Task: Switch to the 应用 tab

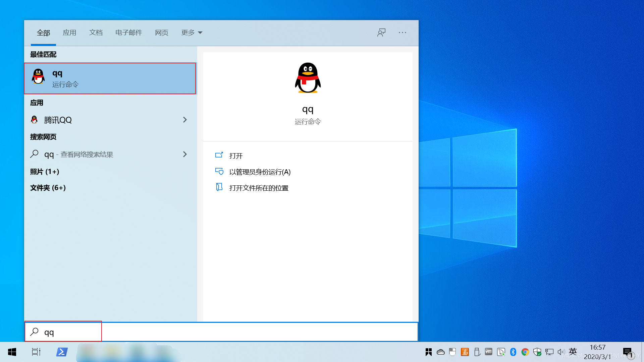Action: (69, 33)
